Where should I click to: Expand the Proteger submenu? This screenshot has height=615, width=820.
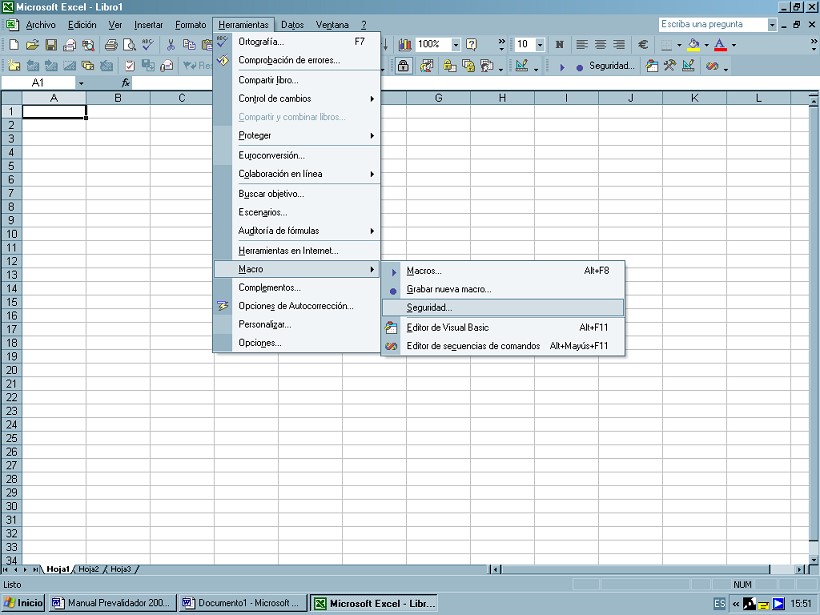tap(296, 135)
